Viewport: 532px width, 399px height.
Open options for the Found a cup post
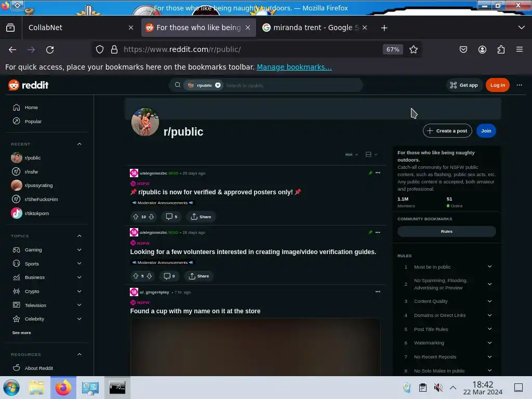[x=378, y=292]
